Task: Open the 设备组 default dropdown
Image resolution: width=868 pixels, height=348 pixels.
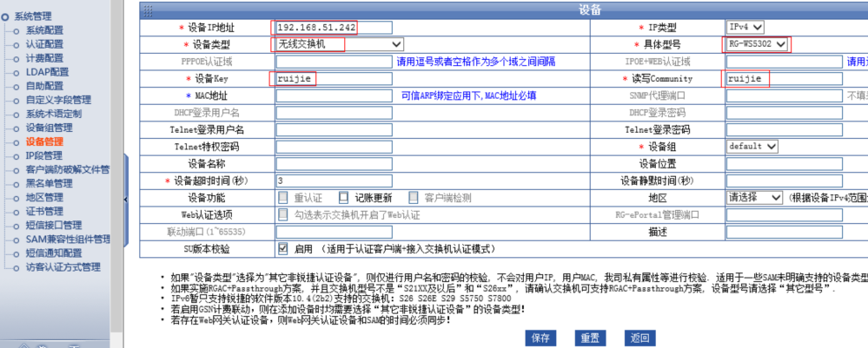Action: click(x=752, y=146)
